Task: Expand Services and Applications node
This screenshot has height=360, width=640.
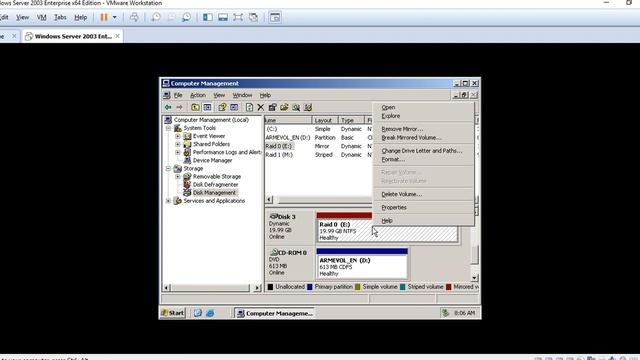Action: point(168,201)
